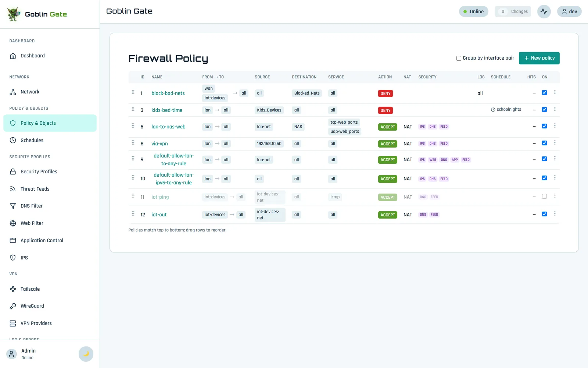Open the activity monitor icon in header
The image size is (588, 368).
(544, 11)
